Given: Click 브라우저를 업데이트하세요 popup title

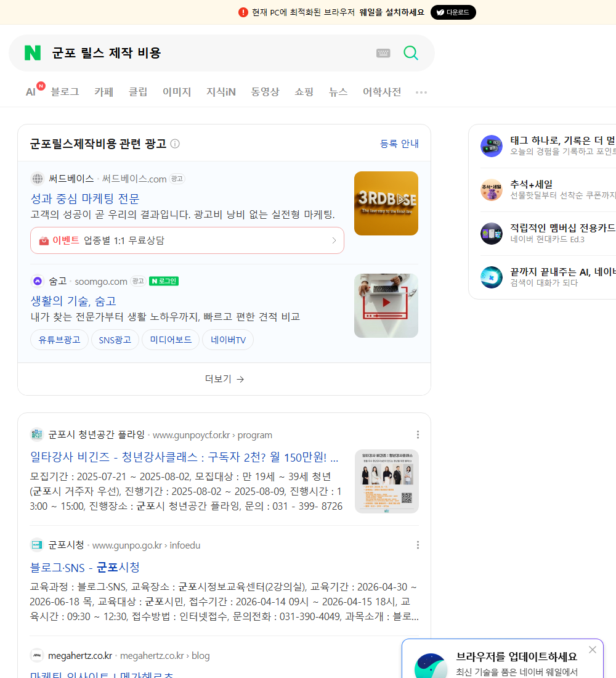Looking at the screenshot, I should point(517,656).
